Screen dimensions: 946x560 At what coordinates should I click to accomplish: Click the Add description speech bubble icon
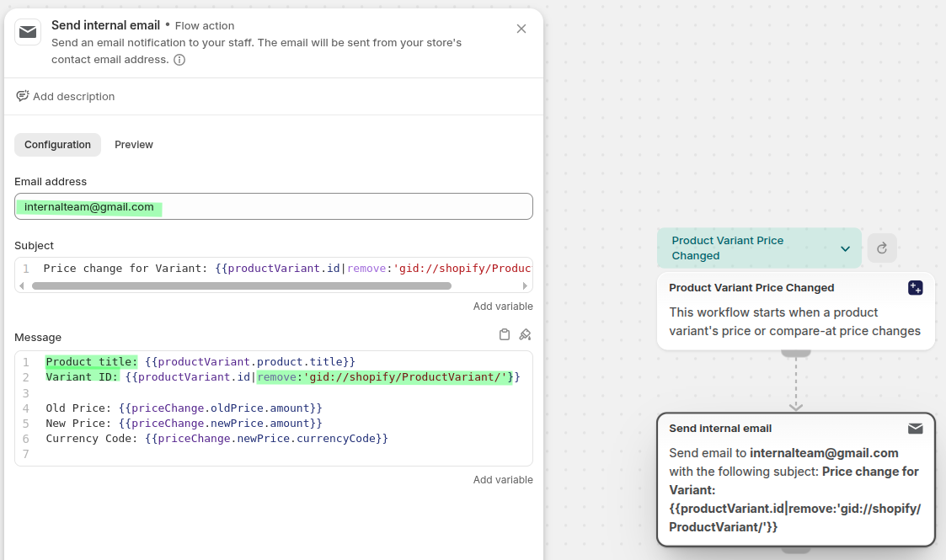[23, 96]
